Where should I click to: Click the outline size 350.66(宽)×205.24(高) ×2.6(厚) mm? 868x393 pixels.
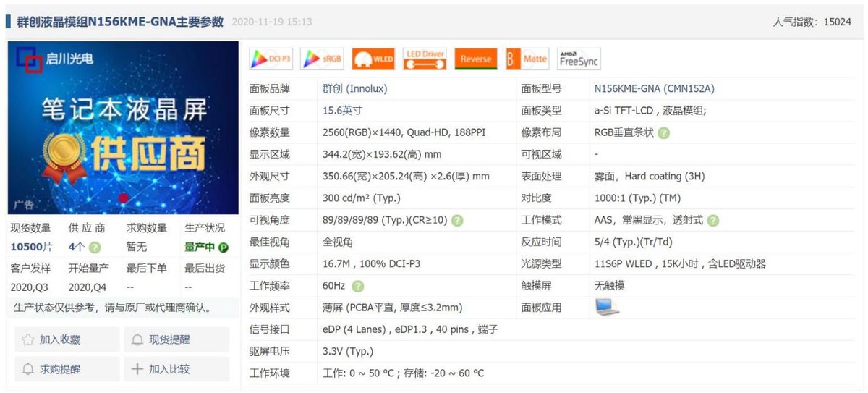tap(406, 177)
